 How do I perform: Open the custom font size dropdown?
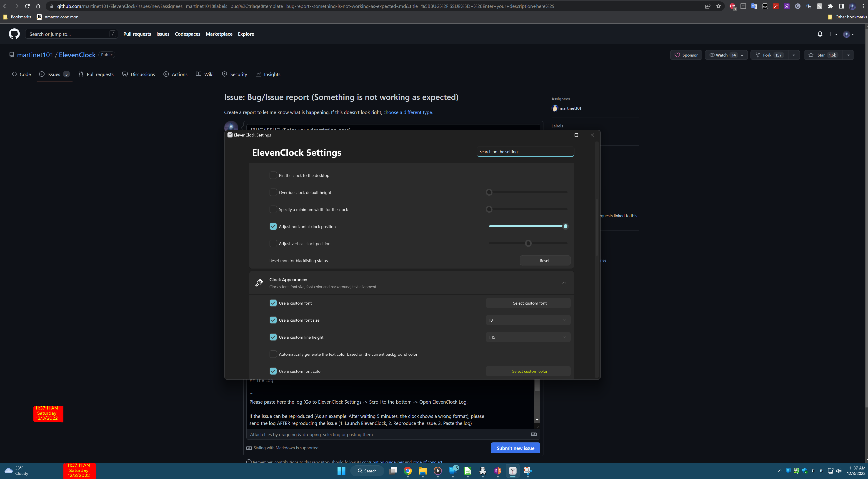click(528, 320)
